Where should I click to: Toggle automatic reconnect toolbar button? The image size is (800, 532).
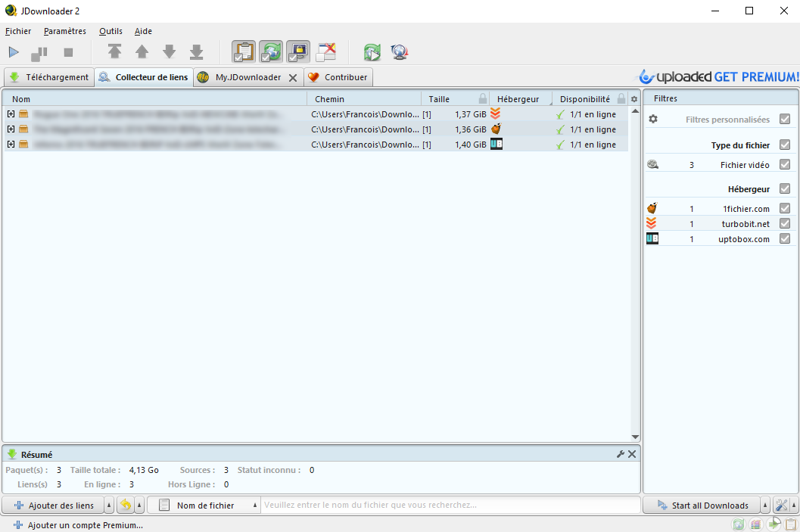tap(271, 51)
